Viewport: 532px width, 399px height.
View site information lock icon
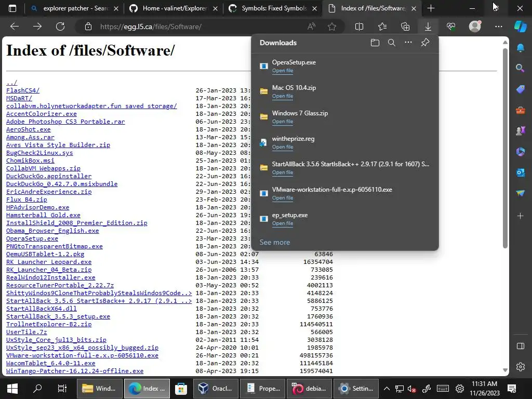tap(88, 26)
